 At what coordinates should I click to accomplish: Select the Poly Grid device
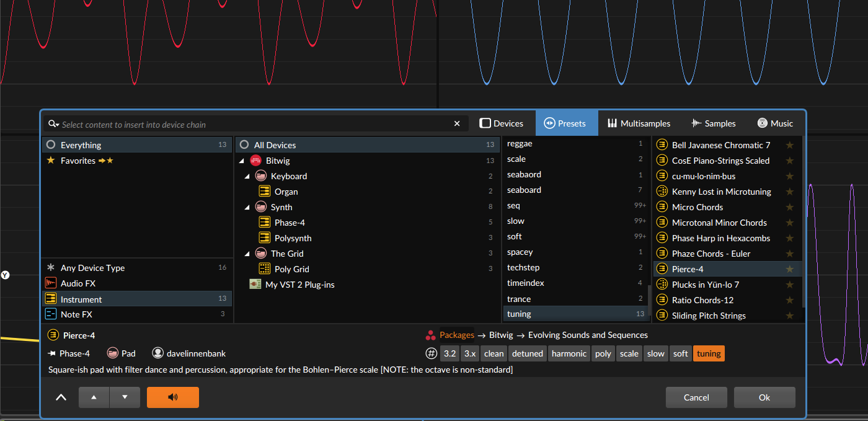point(368,269)
